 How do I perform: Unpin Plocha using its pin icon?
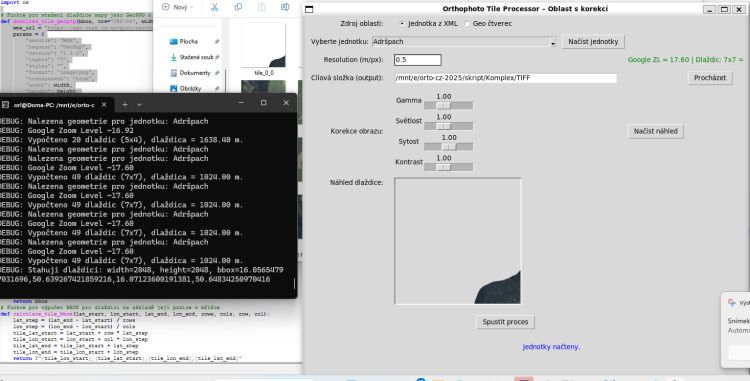217,42
